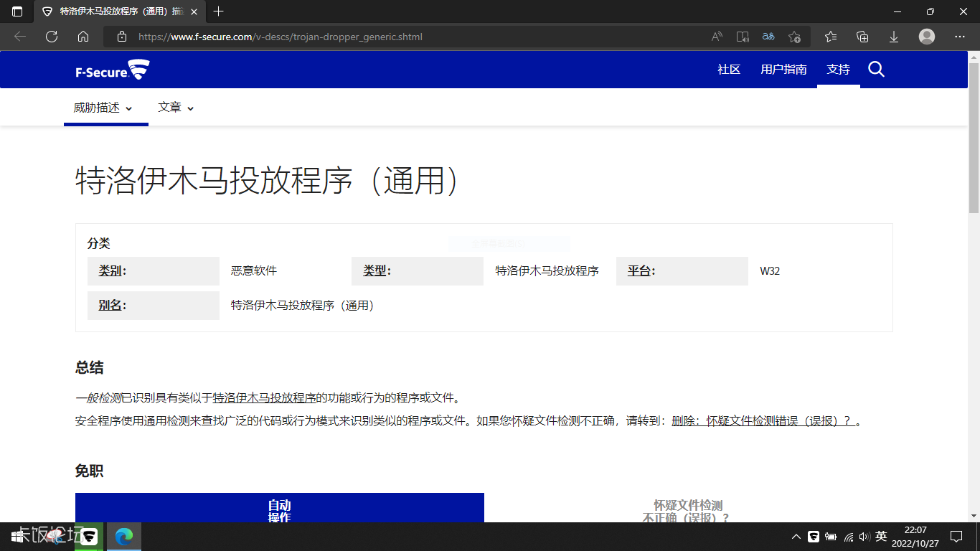Open a new browser tab

point(219,11)
